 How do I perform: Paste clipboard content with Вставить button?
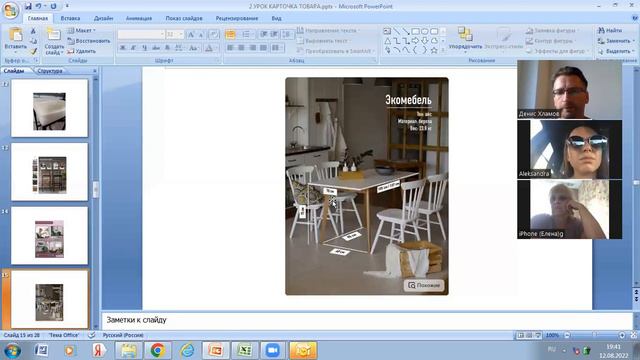[16, 39]
